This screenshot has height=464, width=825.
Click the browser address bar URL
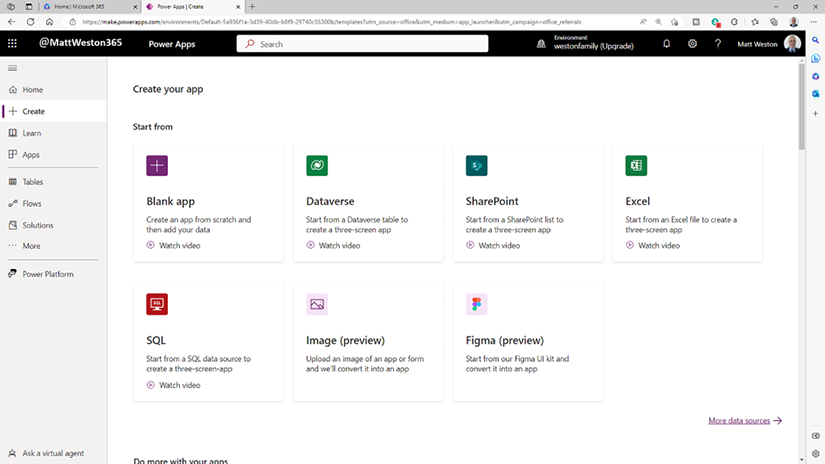(331, 22)
